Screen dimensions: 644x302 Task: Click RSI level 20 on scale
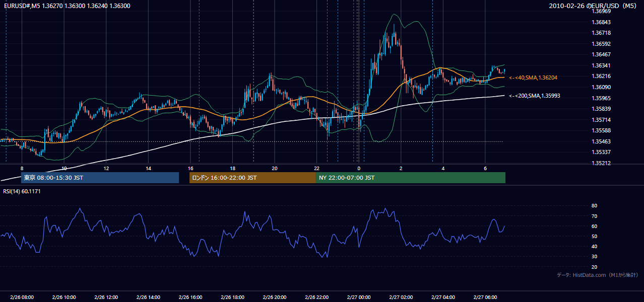[x=594, y=267]
